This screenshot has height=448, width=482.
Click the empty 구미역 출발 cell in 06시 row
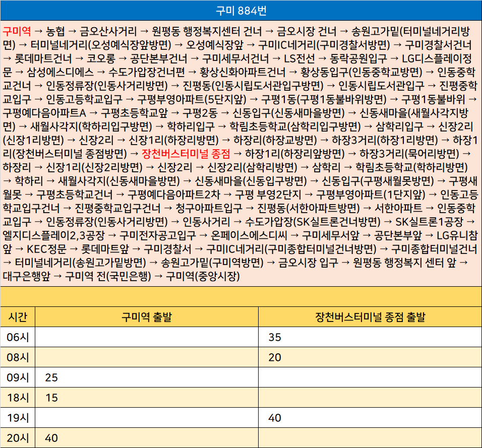pyautogui.click(x=147, y=337)
